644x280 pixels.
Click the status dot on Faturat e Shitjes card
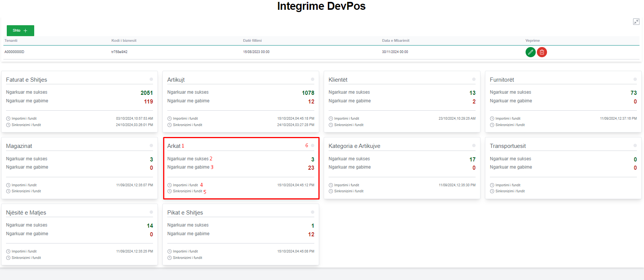pos(151,79)
